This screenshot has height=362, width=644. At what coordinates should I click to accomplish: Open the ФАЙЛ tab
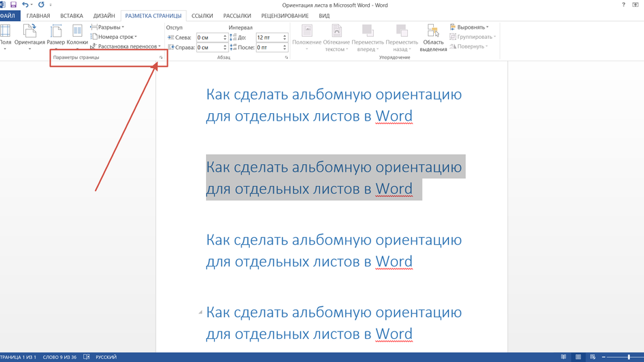pyautogui.click(x=8, y=16)
